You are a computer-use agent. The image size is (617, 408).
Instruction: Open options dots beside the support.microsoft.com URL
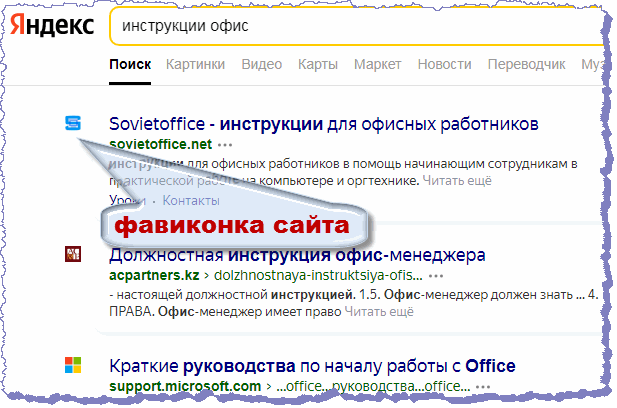483,387
